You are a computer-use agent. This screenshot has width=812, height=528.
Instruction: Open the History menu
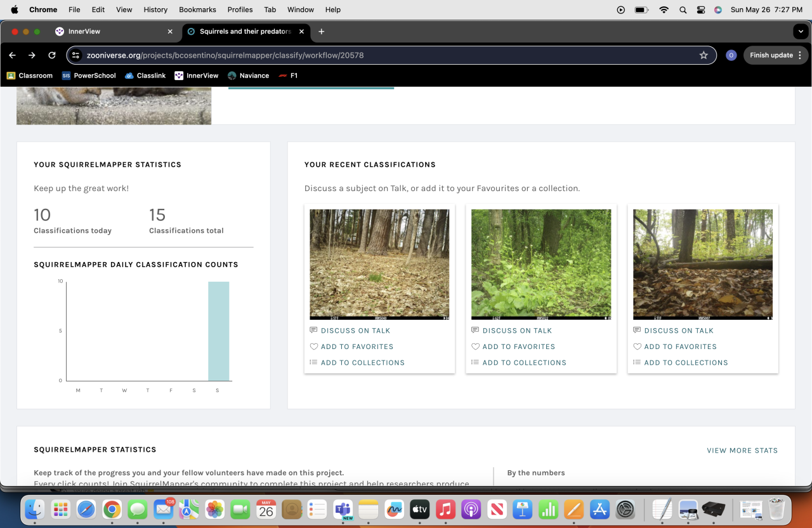[x=155, y=10]
